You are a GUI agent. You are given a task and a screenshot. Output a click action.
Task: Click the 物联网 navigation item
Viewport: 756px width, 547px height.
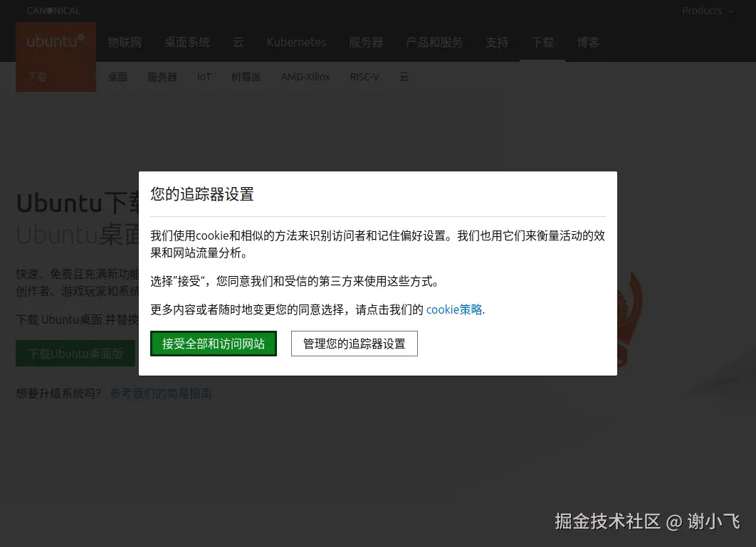[x=125, y=42]
